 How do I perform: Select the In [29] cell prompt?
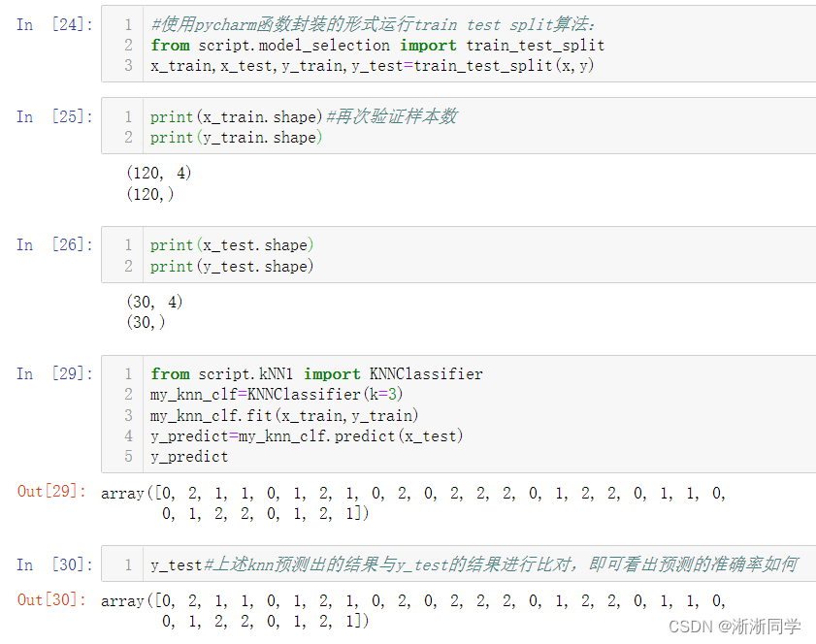tap(54, 373)
